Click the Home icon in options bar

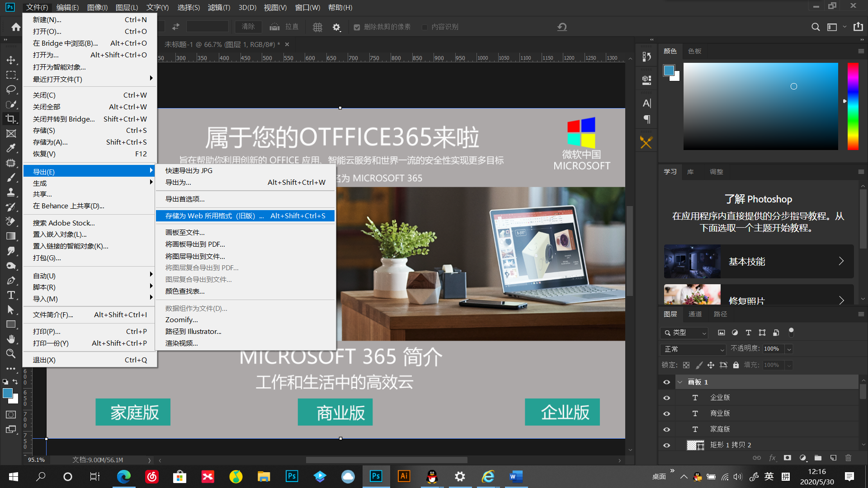pos(16,27)
